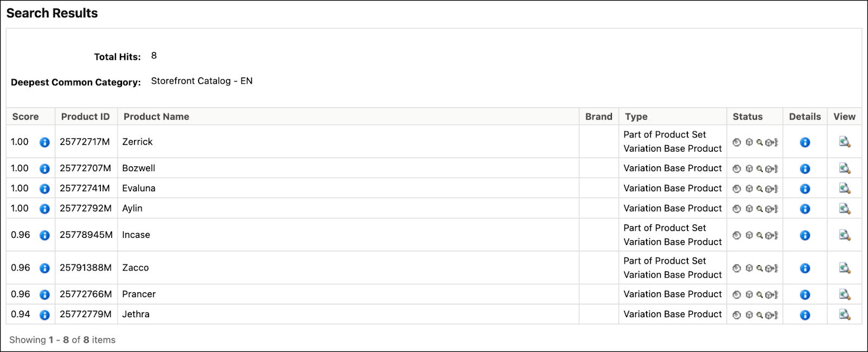This screenshot has width=868, height=352.
Task: Click the online status icon for Evaluna
Action: pyautogui.click(x=737, y=188)
